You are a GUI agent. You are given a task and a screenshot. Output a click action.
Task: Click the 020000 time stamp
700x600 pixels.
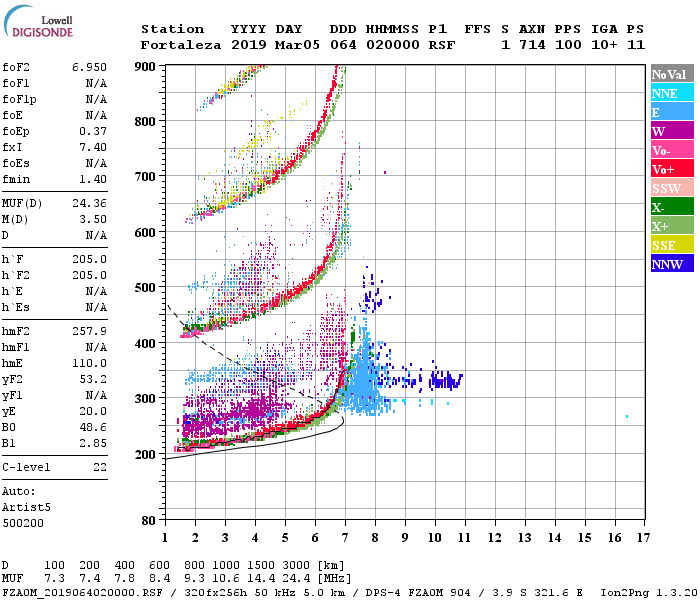393,45
